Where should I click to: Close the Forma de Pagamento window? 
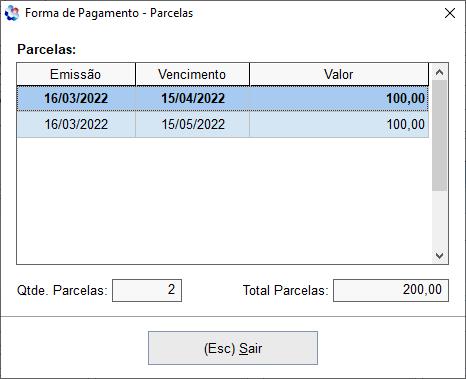tap(450, 13)
